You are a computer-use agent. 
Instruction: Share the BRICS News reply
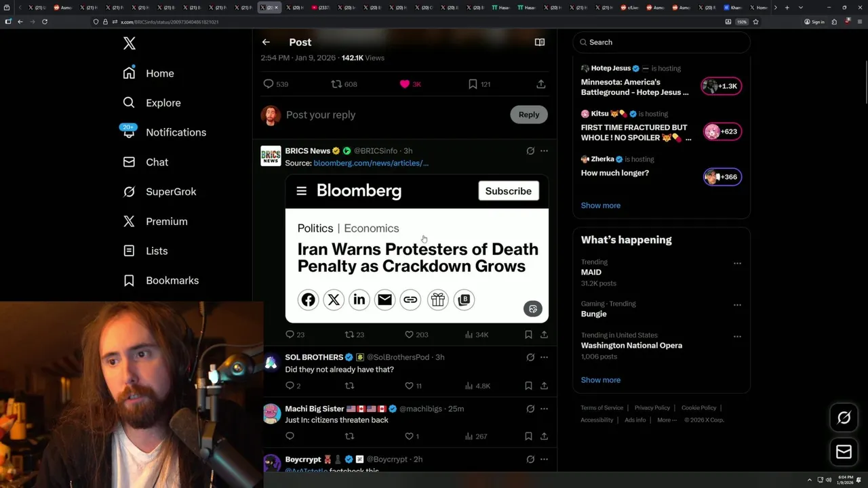coord(544,335)
